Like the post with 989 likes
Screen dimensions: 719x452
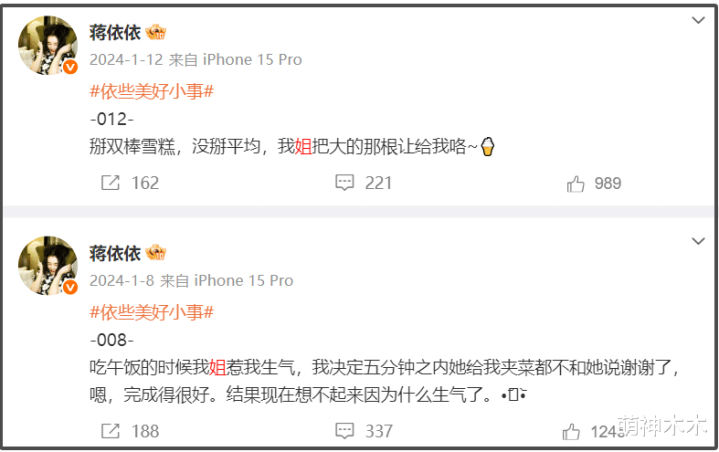575,184
